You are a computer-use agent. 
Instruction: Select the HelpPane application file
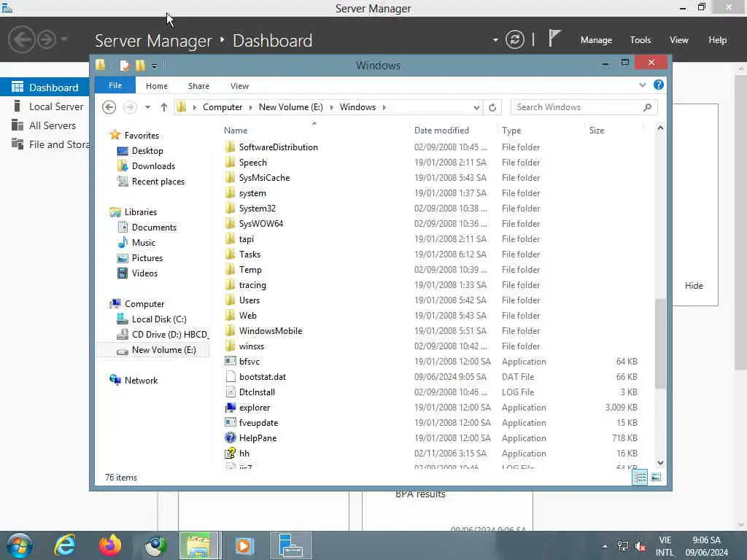tap(258, 438)
